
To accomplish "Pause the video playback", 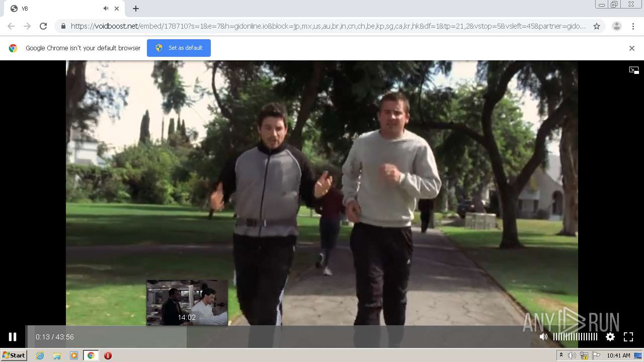I will pyautogui.click(x=13, y=337).
